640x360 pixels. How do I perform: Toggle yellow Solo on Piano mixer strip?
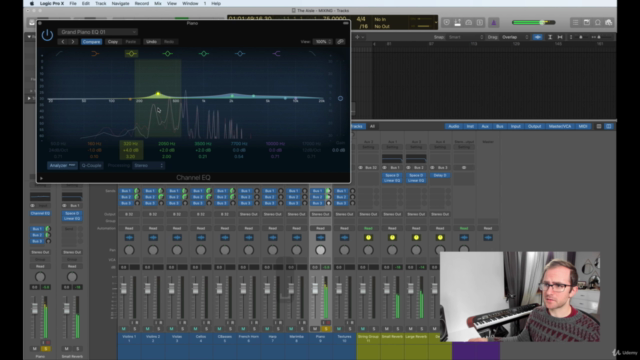(x=326, y=329)
